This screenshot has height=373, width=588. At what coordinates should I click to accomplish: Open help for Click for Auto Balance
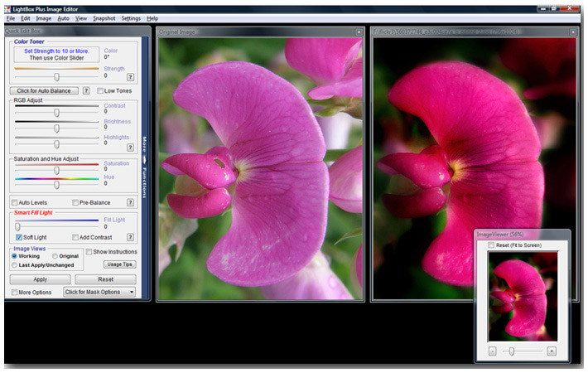(86, 90)
